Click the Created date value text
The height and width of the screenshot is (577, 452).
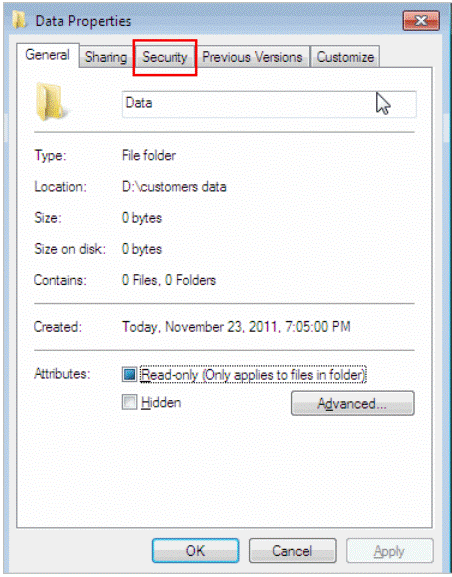[236, 327]
